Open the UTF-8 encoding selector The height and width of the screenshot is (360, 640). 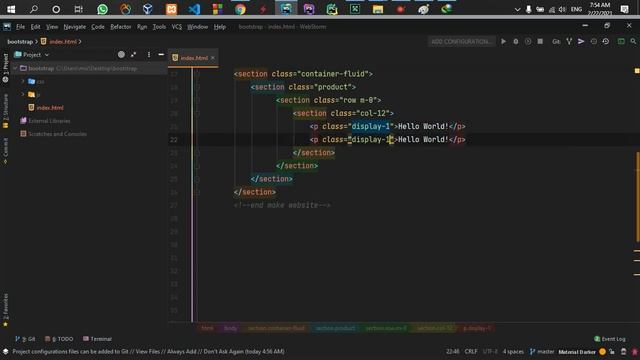pyautogui.click(x=490, y=351)
